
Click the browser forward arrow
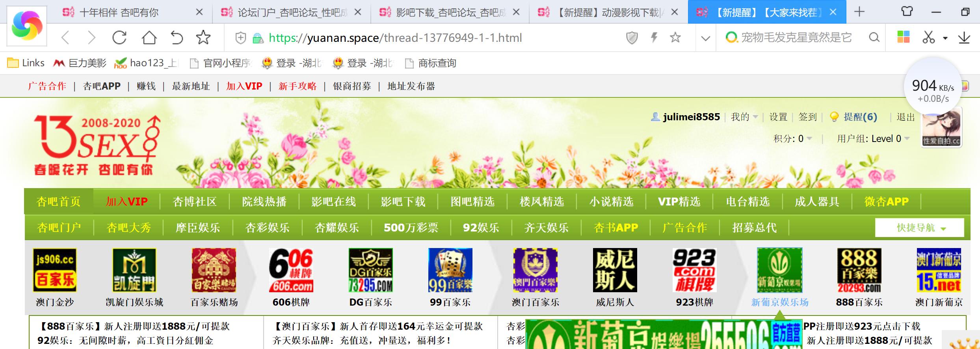(x=92, y=38)
